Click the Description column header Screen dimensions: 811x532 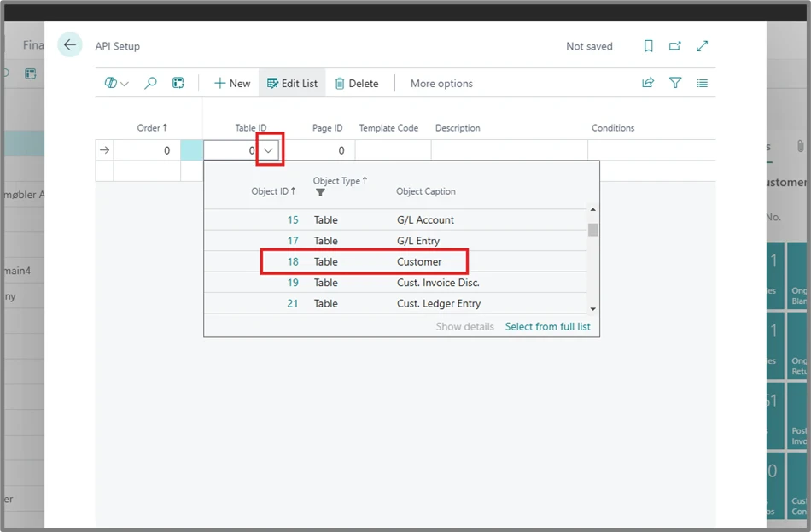(458, 128)
